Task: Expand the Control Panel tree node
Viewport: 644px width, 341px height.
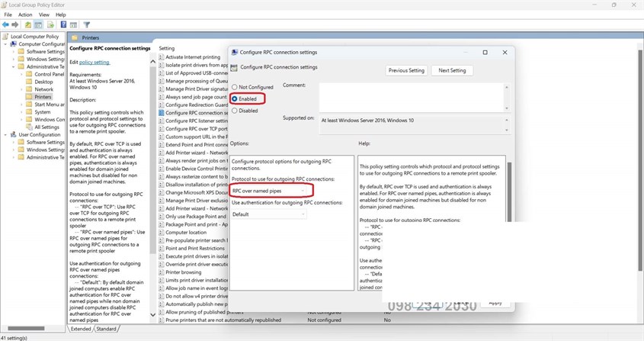Action: (x=21, y=74)
